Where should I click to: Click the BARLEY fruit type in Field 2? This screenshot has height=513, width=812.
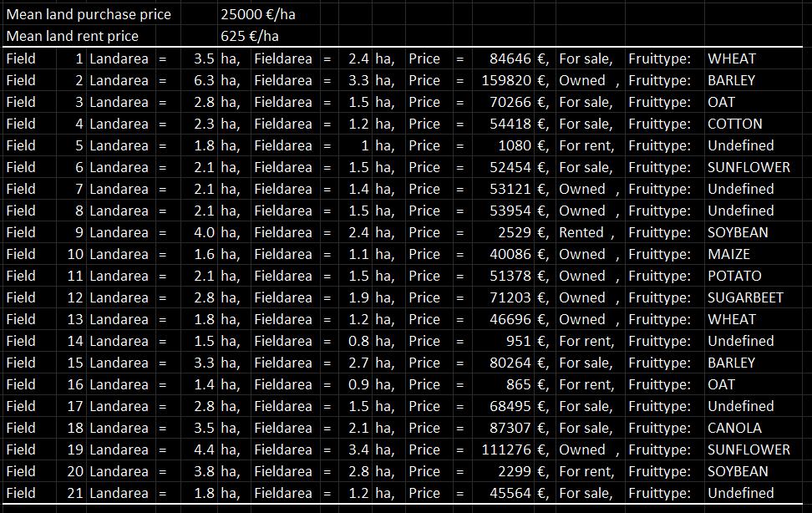tap(731, 80)
